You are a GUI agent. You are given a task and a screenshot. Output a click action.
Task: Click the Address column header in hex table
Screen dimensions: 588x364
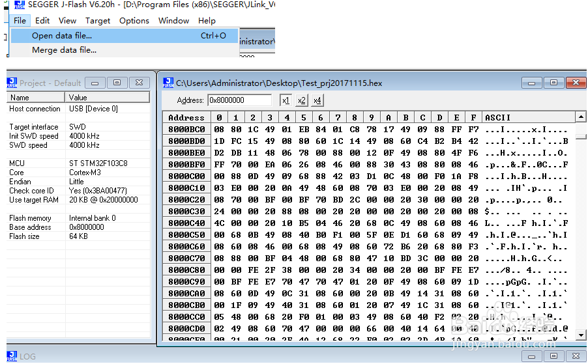pos(186,118)
